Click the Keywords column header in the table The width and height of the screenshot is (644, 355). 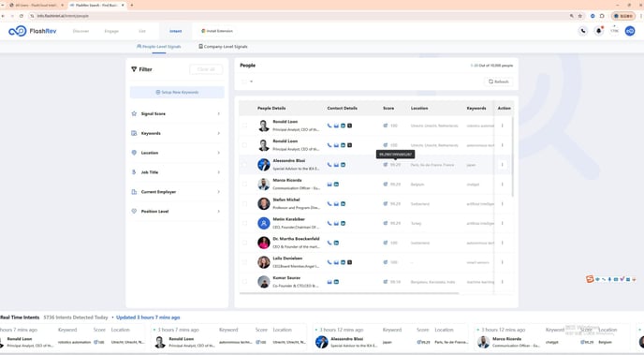point(476,109)
